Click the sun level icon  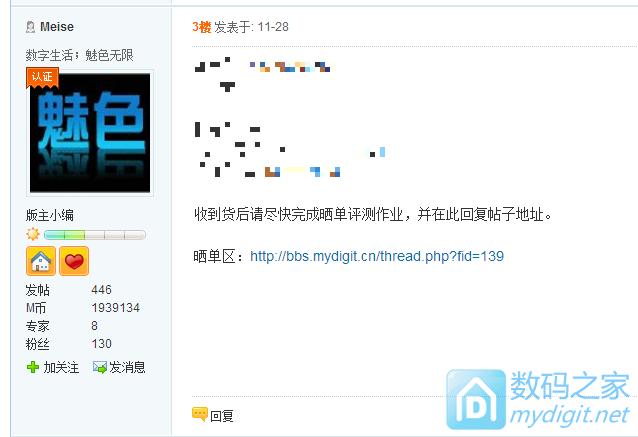[x=33, y=234]
